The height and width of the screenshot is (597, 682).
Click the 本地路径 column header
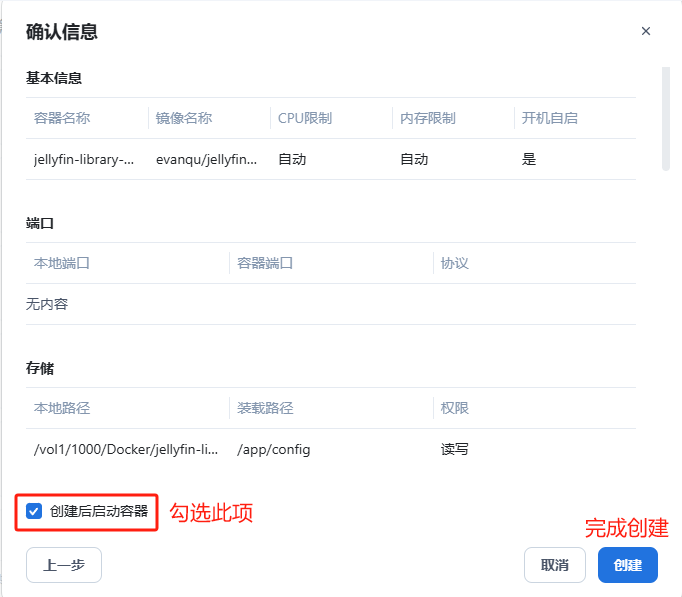pos(62,408)
